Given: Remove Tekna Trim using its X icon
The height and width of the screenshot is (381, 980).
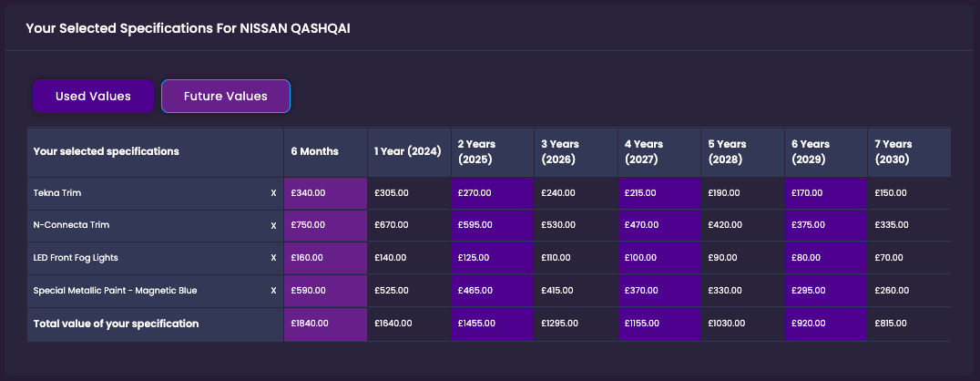Looking at the screenshot, I should coord(273,193).
